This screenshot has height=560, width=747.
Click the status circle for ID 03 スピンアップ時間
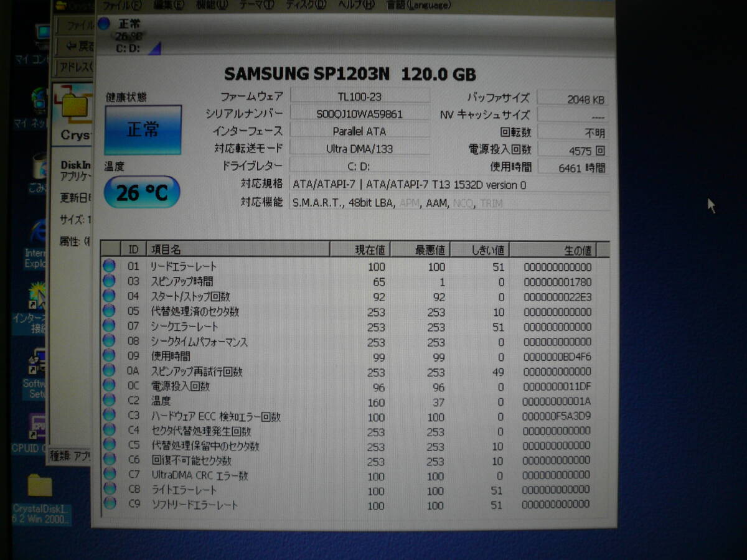(x=110, y=281)
